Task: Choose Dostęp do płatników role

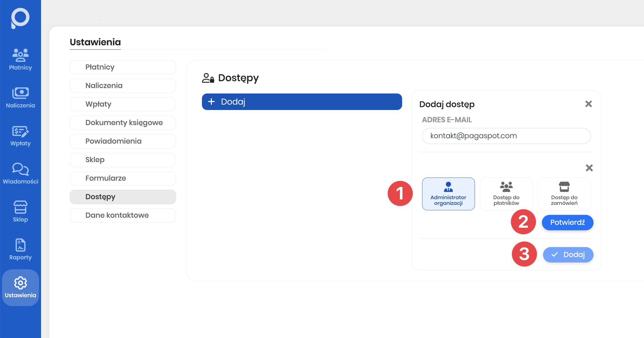Action: 506,194
